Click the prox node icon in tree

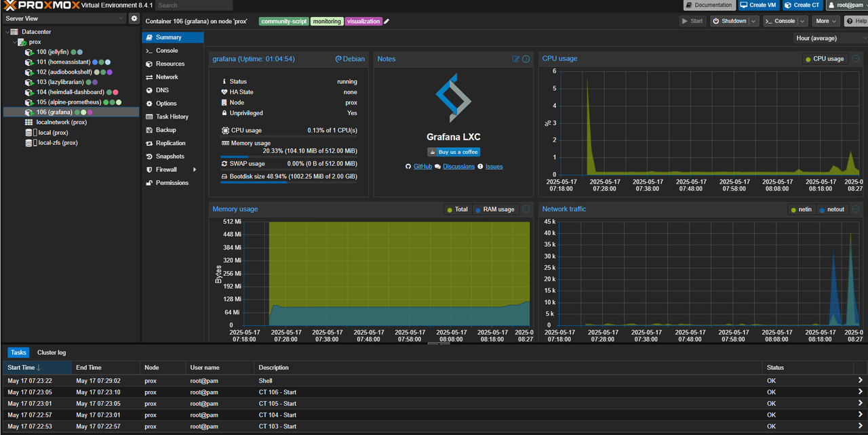(22, 42)
